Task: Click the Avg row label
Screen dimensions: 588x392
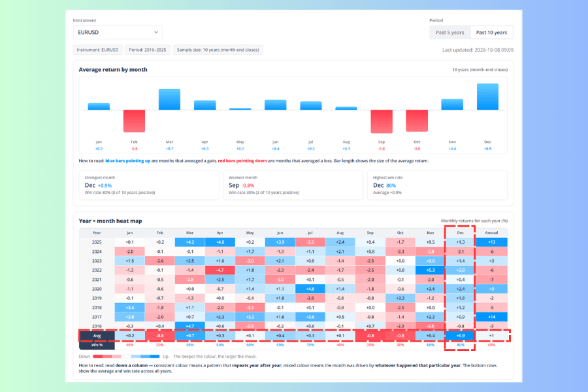Action: [97, 336]
